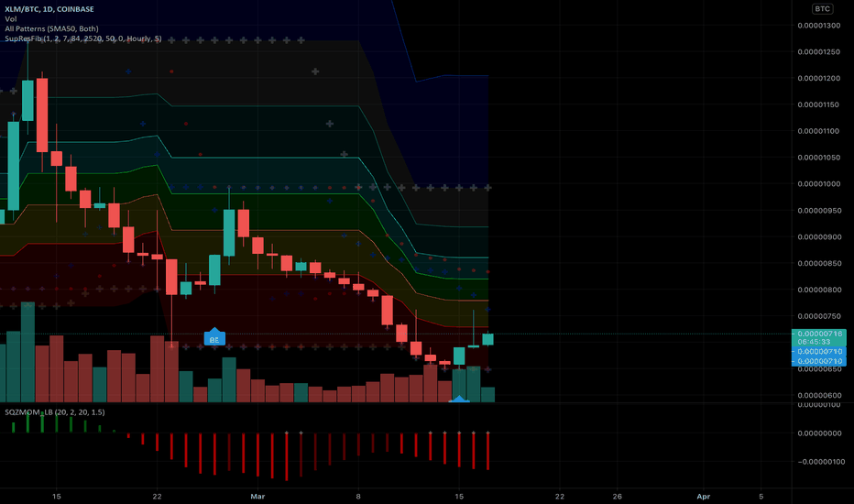Image resolution: width=854 pixels, height=504 pixels.
Task: Click the 0.00000600 price axis label
Action: pyautogui.click(x=818, y=396)
